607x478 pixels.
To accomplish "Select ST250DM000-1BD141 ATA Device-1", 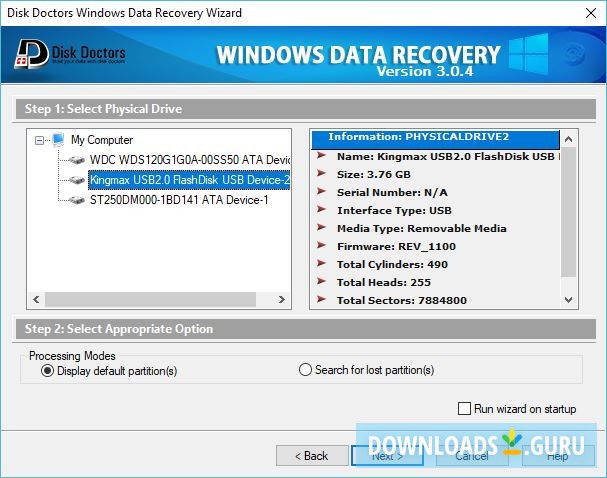I will [x=179, y=200].
